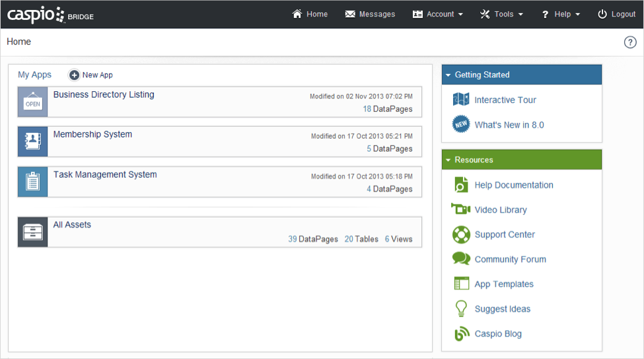Screen dimensions: 644x359
Task: Click the Membership System address book icon
Action: point(32,141)
